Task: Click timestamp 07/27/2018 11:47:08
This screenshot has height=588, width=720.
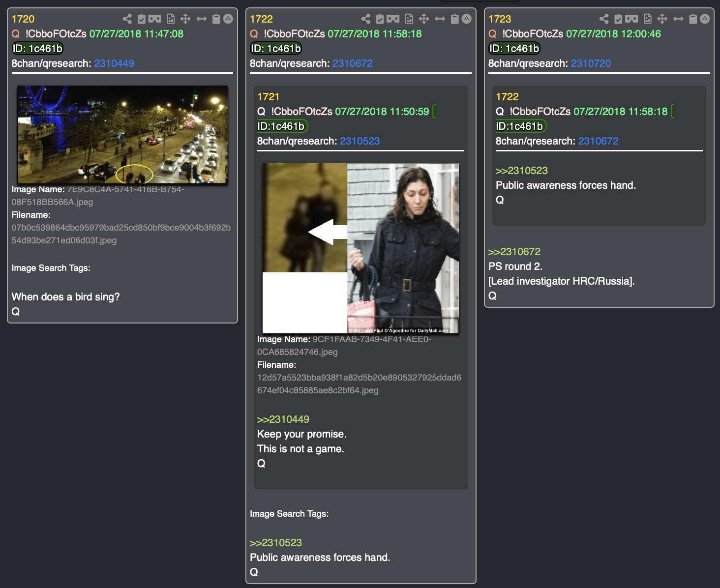Action: (x=136, y=34)
